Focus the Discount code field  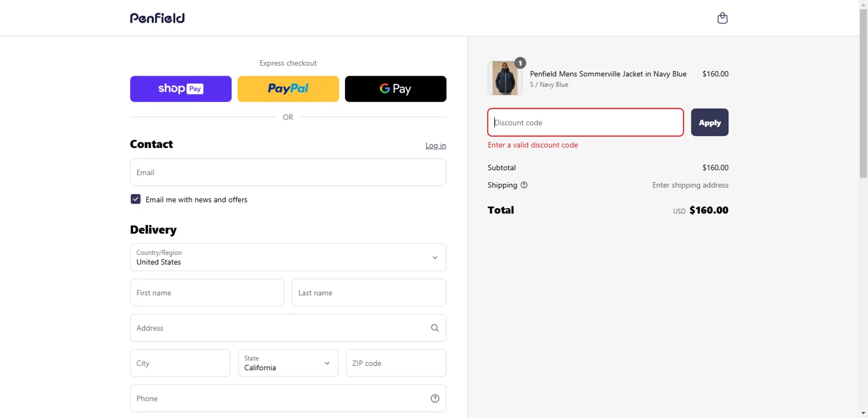pyautogui.click(x=586, y=123)
